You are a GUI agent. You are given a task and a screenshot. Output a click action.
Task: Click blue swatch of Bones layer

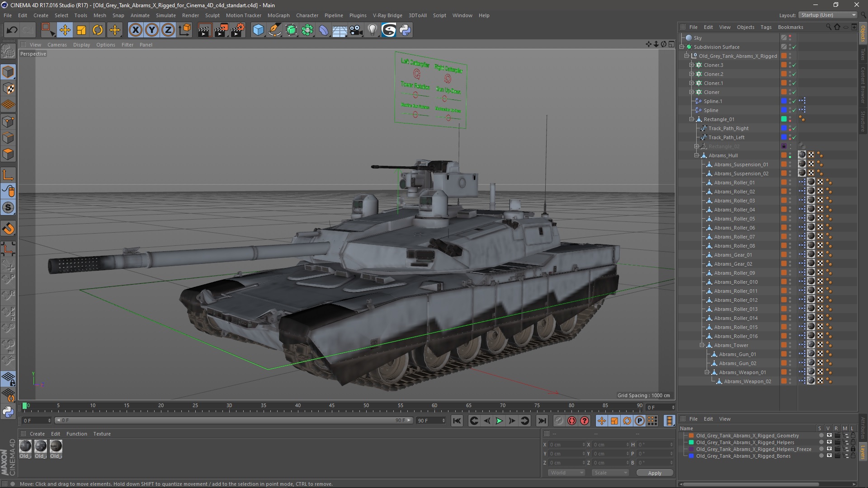pyautogui.click(x=691, y=456)
